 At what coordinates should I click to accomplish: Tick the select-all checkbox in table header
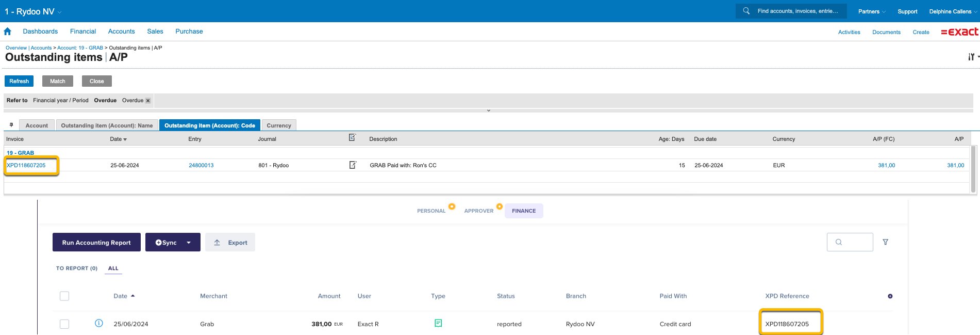pos(64,296)
